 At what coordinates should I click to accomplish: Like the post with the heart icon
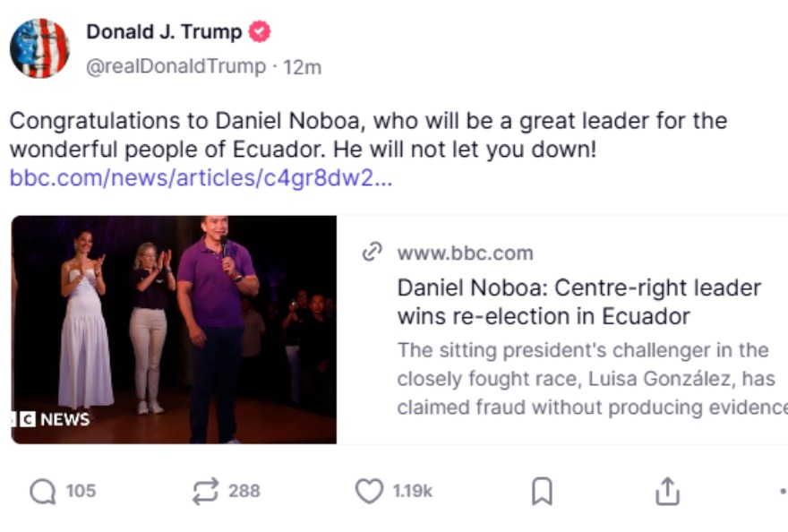[369, 491]
